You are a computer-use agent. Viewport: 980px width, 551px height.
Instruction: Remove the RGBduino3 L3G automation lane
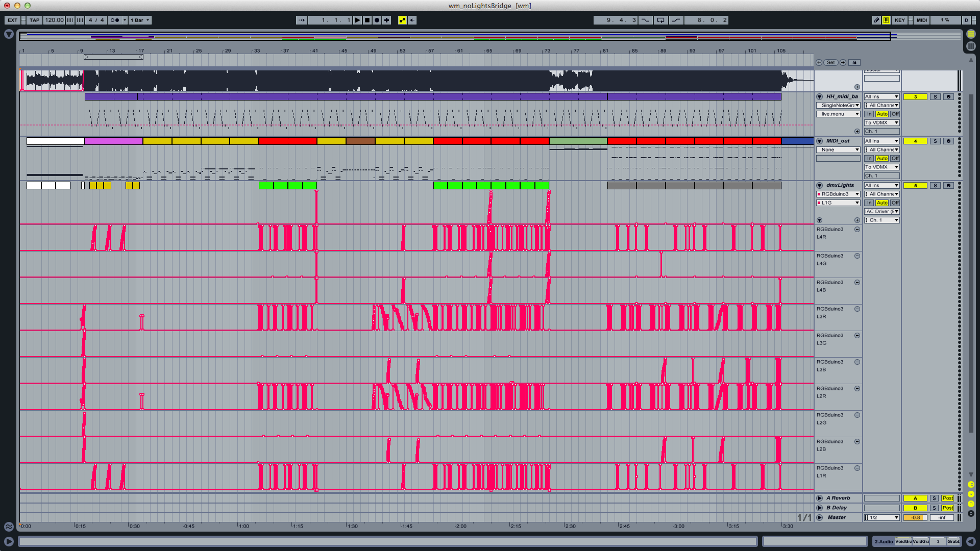[857, 335]
